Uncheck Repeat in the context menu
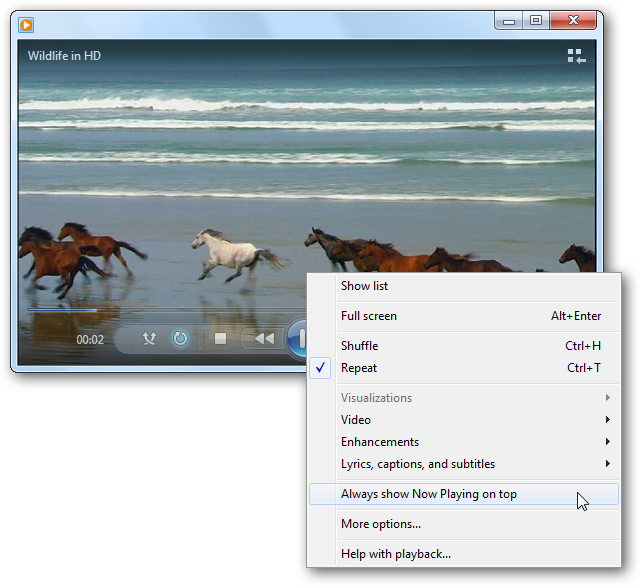This screenshot has height=586, width=640. pyautogui.click(x=464, y=368)
